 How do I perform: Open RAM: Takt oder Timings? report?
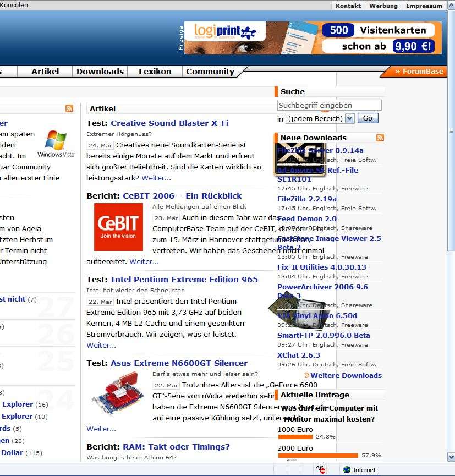click(176, 447)
